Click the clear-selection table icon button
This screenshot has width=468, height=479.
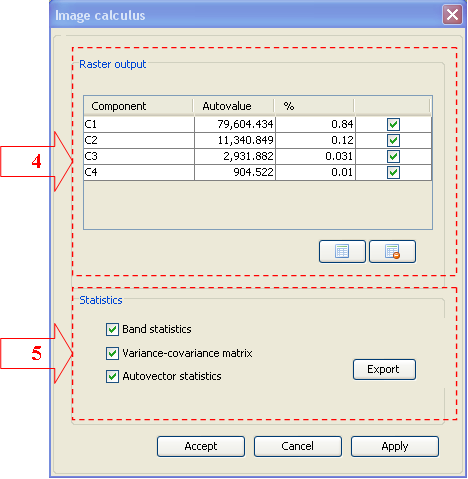(x=392, y=251)
